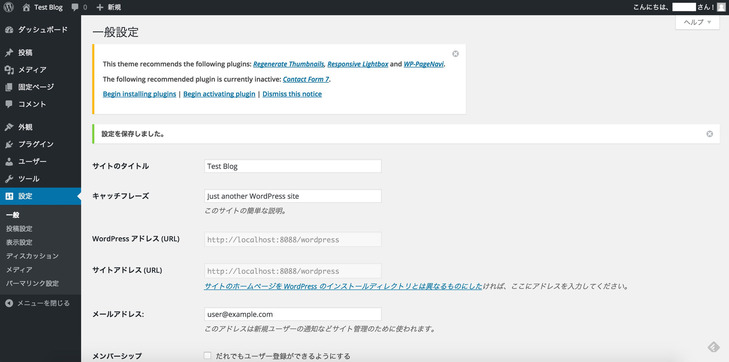The height and width of the screenshot is (362, 729).
Task: Open プラグイン menu item
Action: pos(40,145)
